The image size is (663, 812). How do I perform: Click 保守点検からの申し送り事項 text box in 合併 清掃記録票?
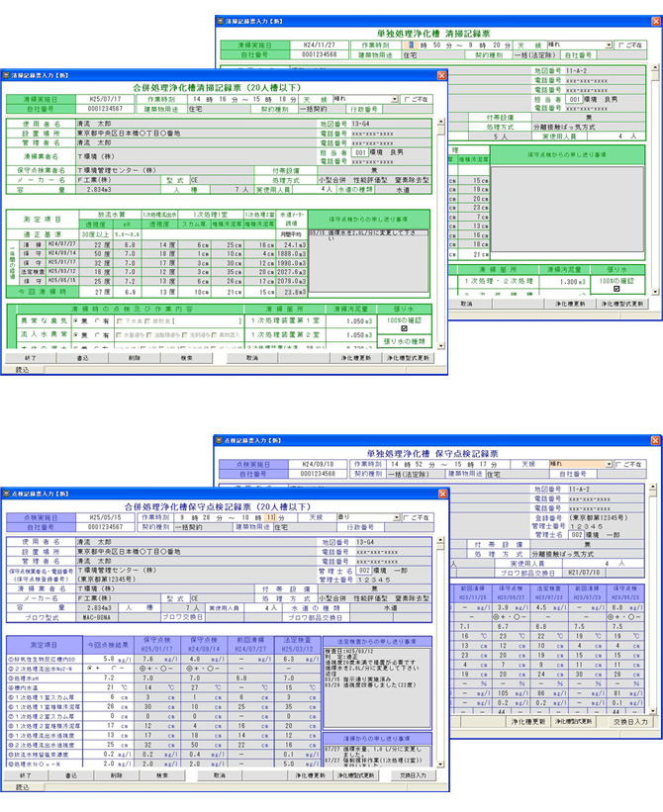coord(369,261)
